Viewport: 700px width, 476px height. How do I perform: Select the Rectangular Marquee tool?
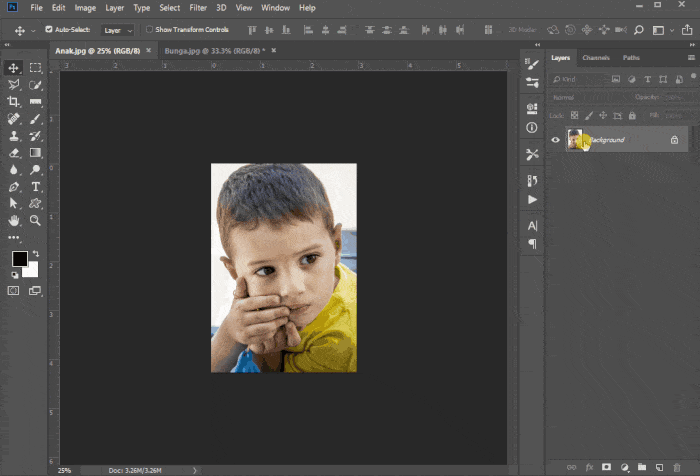pos(35,68)
